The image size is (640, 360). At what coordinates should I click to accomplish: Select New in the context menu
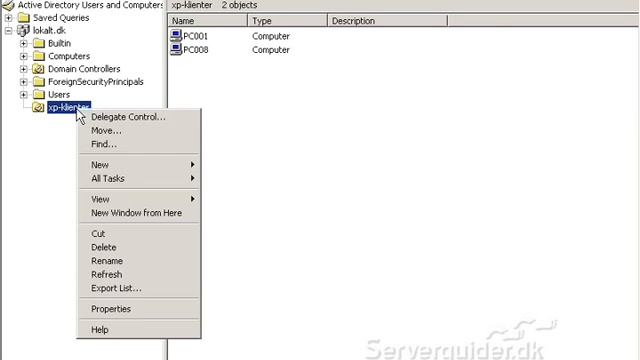tap(139, 165)
